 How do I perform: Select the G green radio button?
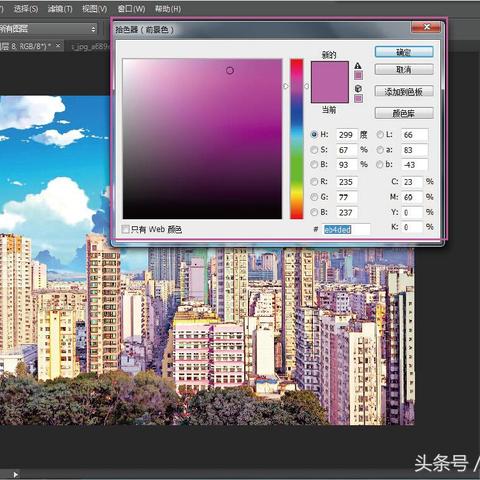click(x=314, y=197)
